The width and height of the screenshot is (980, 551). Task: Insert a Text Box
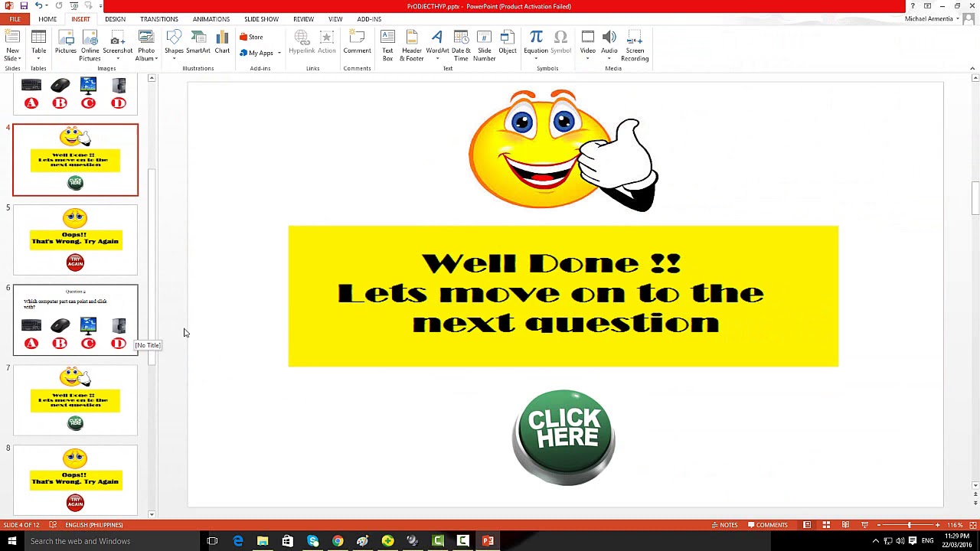click(x=387, y=46)
